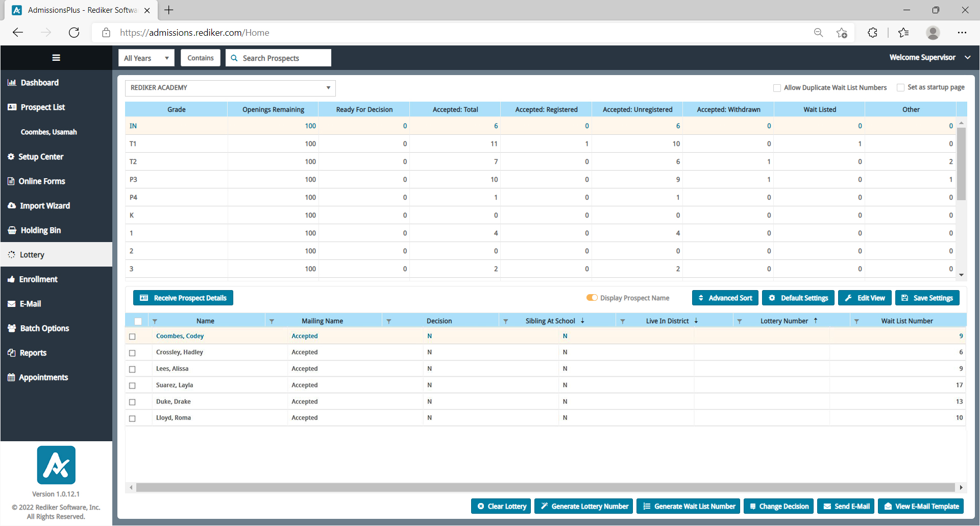Open the Lottery Number filter funnel
Screen dimensions: 980x526
pyautogui.click(x=740, y=321)
